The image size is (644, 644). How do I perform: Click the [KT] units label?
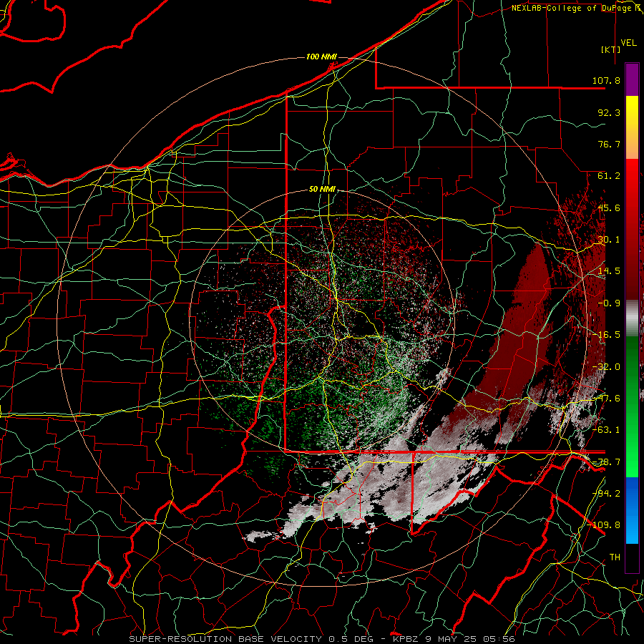point(611,49)
